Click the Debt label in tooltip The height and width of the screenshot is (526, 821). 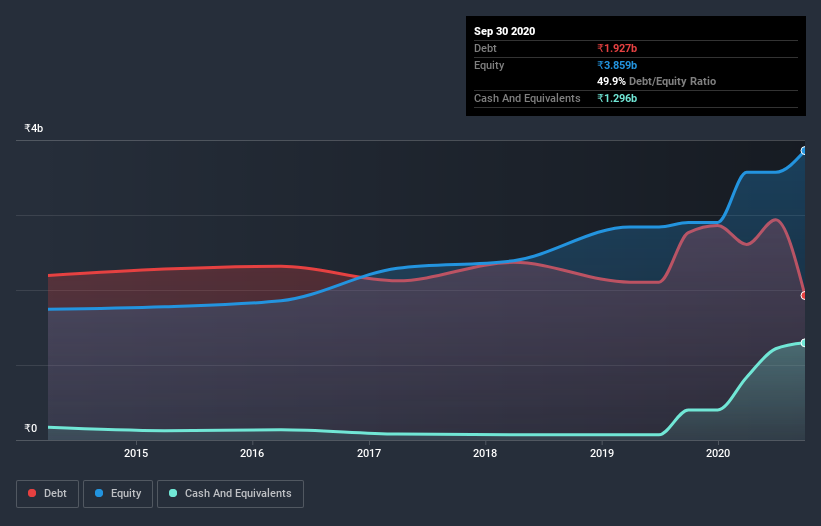pos(485,48)
